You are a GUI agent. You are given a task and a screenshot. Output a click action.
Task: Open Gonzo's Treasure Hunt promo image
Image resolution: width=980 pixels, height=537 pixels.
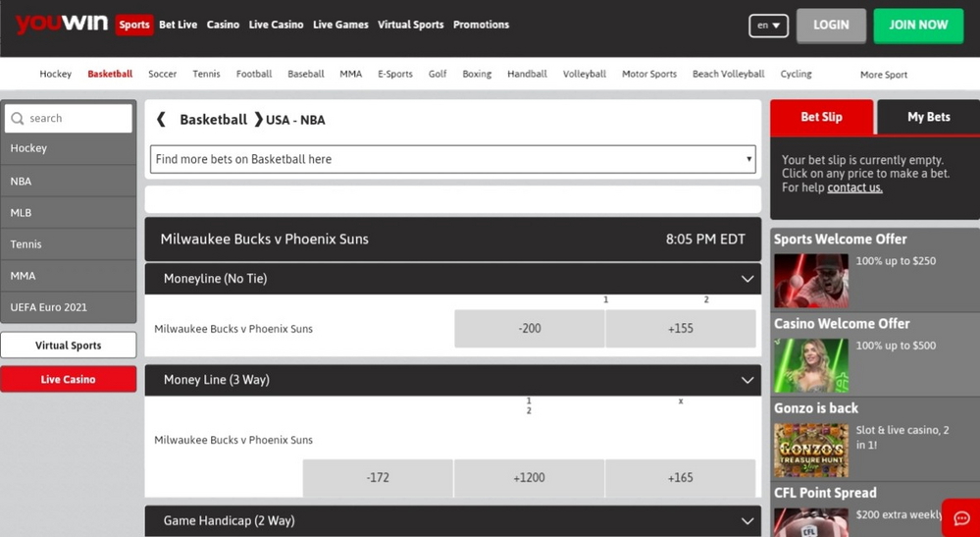point(810,451)
